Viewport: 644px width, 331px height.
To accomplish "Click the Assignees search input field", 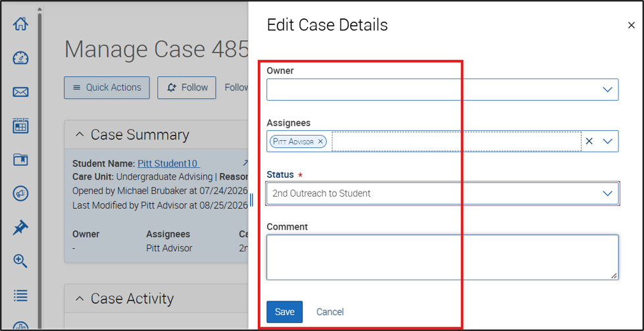I will point(457,141).
